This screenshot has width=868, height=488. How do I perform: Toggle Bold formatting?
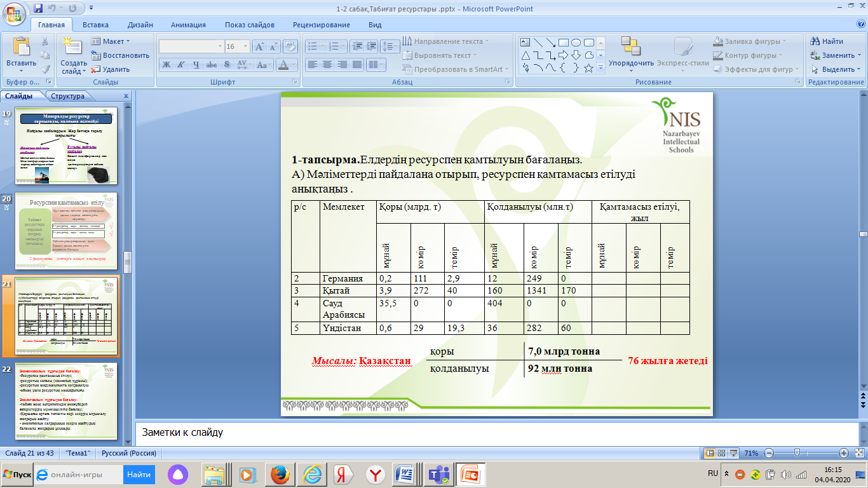(166, 65)
